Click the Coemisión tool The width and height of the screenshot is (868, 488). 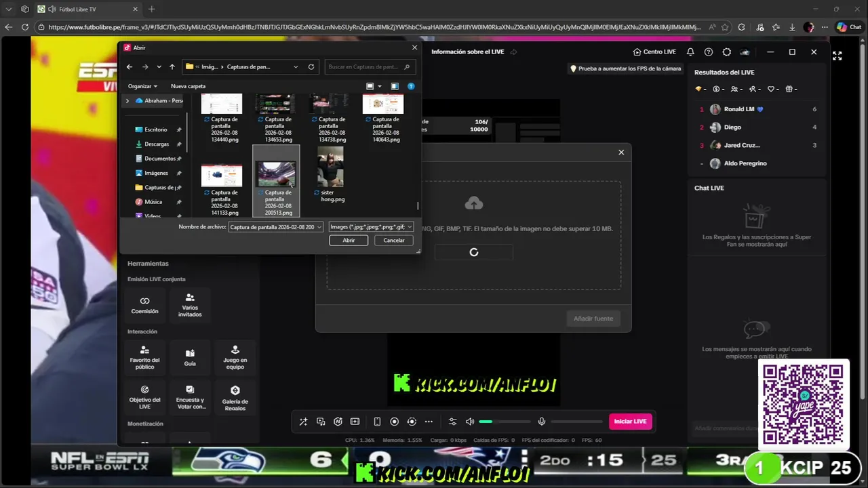tap(144, 305)
